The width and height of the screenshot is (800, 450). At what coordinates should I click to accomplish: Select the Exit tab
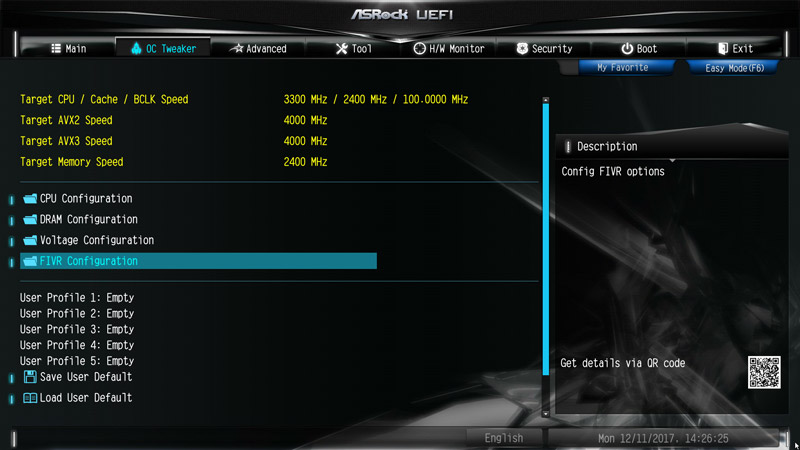[735, 48]
